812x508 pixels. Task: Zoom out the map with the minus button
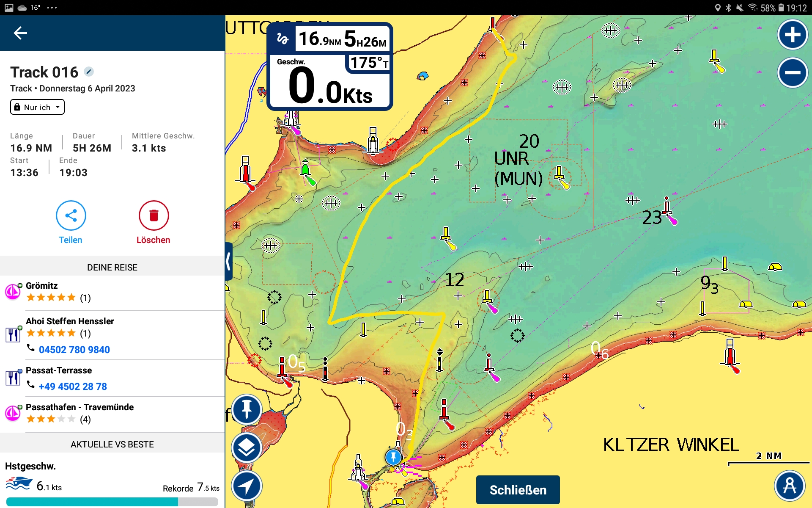[x=792, y=73]
